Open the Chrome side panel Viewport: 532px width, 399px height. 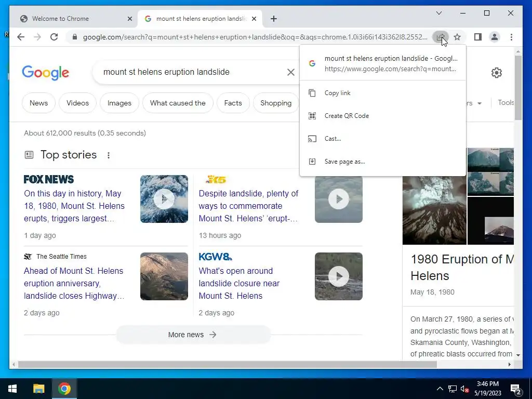coord(478,37)
